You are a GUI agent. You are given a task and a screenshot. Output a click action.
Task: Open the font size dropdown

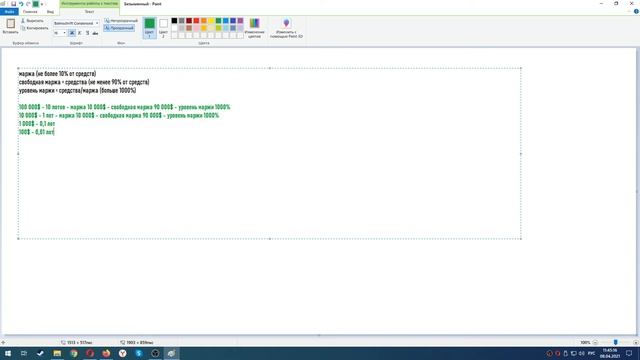[x=64, y=33]
